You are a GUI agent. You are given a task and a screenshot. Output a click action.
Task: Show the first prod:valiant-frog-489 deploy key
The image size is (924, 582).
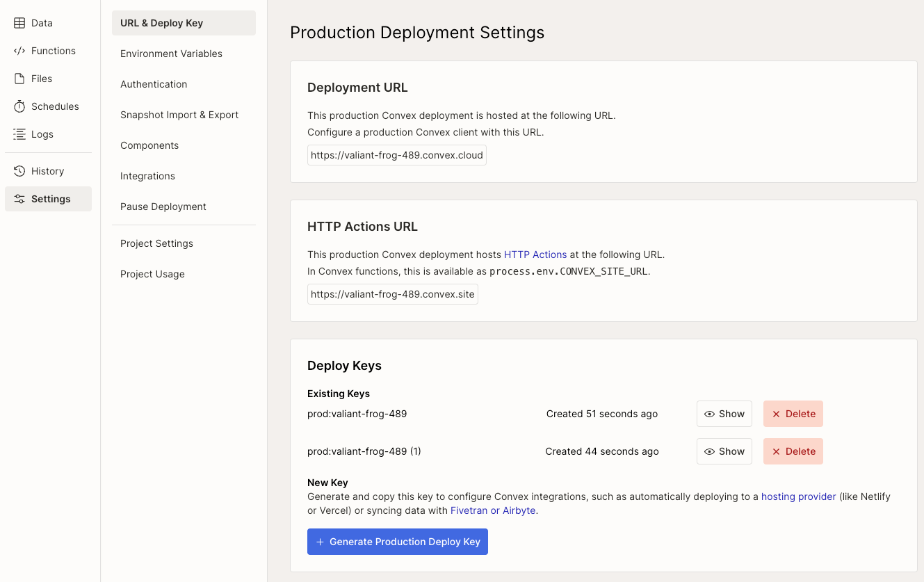coord(724,414)
